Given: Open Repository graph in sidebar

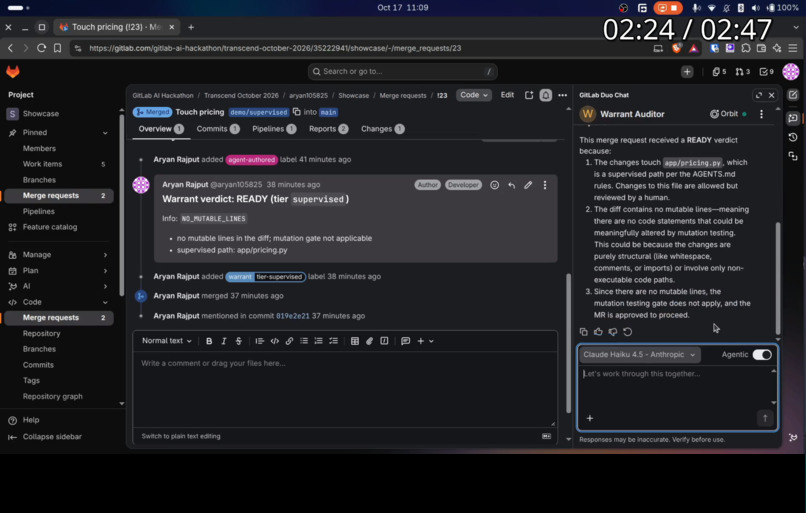Looking at the screenshot, I should 52,396.
